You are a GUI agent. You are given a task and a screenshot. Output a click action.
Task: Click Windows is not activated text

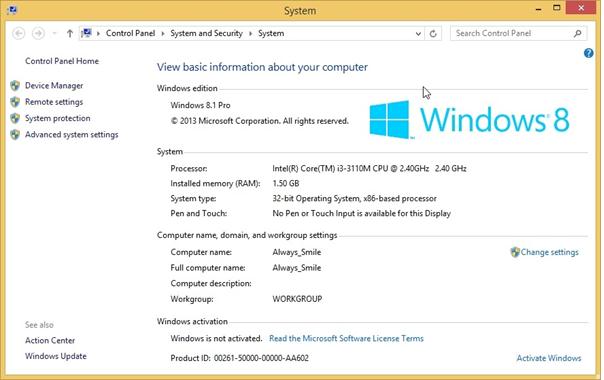pos(216,338)
